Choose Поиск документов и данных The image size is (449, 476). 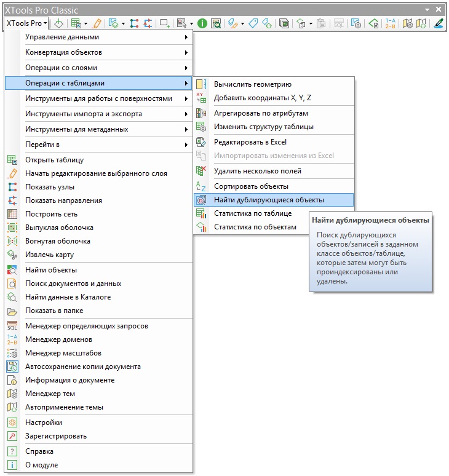click(98, 284)
